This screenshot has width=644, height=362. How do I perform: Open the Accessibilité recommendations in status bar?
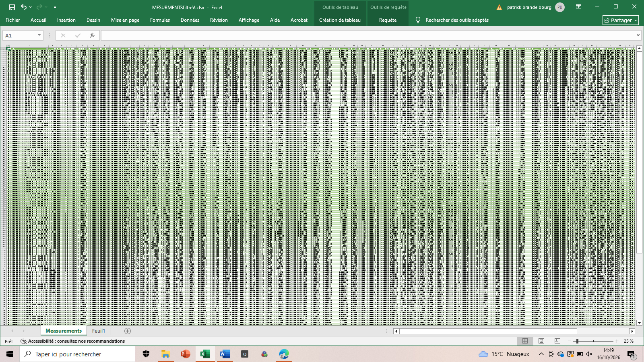coord(72,341)
